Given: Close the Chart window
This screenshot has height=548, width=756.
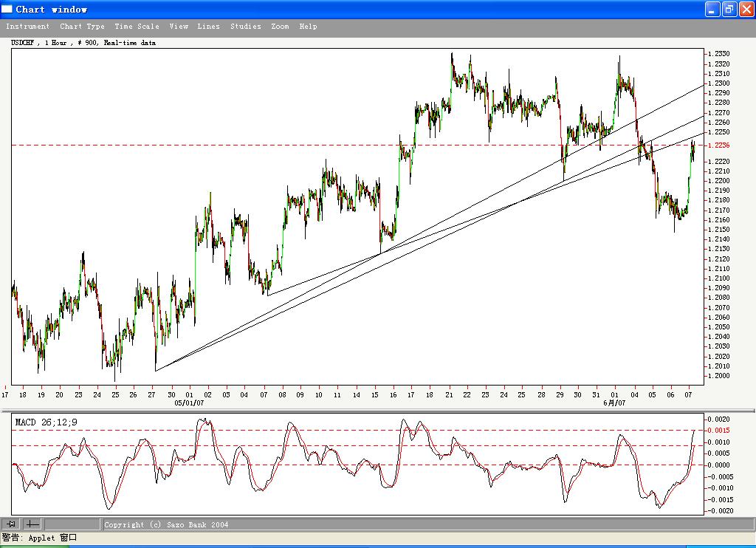Looking at the screenshot, I should (x=746, y=9).
